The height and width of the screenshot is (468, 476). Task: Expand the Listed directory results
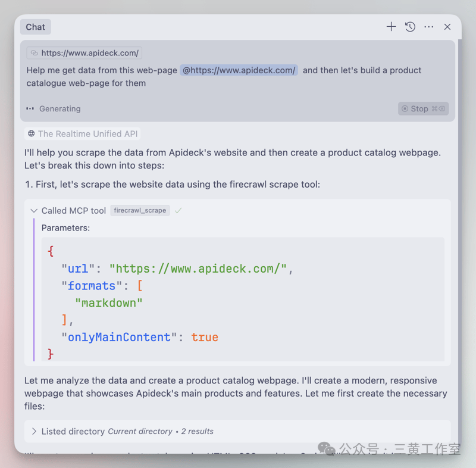tap(34, 431)
